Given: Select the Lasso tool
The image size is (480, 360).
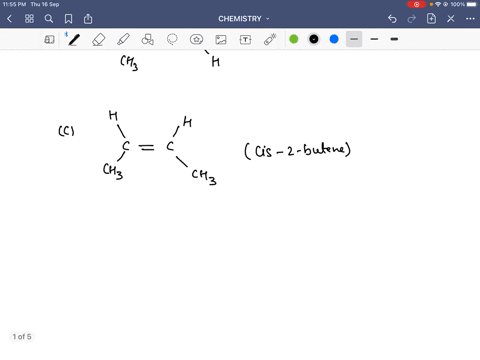Looking at the screenshot, I should (172, 40).
